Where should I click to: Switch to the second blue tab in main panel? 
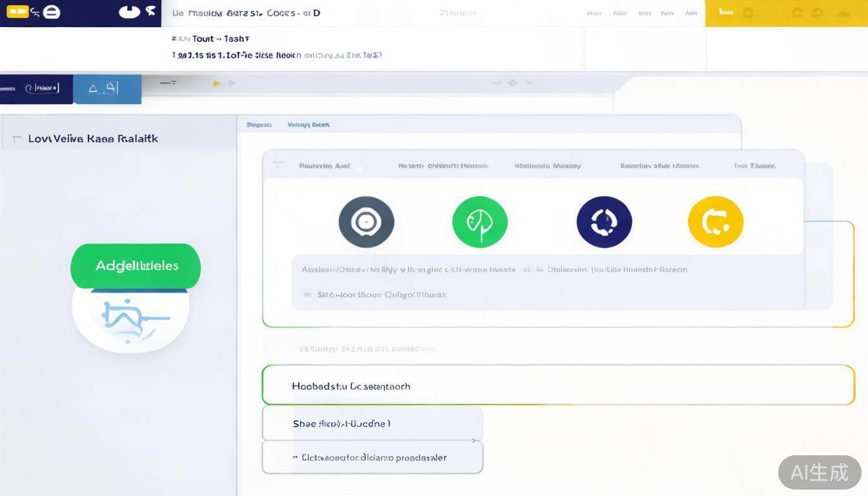click(x=308, y=125)
